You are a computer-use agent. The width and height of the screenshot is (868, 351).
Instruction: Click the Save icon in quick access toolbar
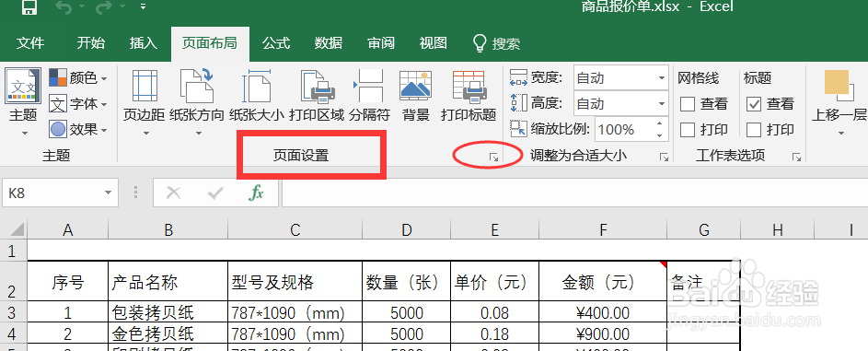pos(29,6)
